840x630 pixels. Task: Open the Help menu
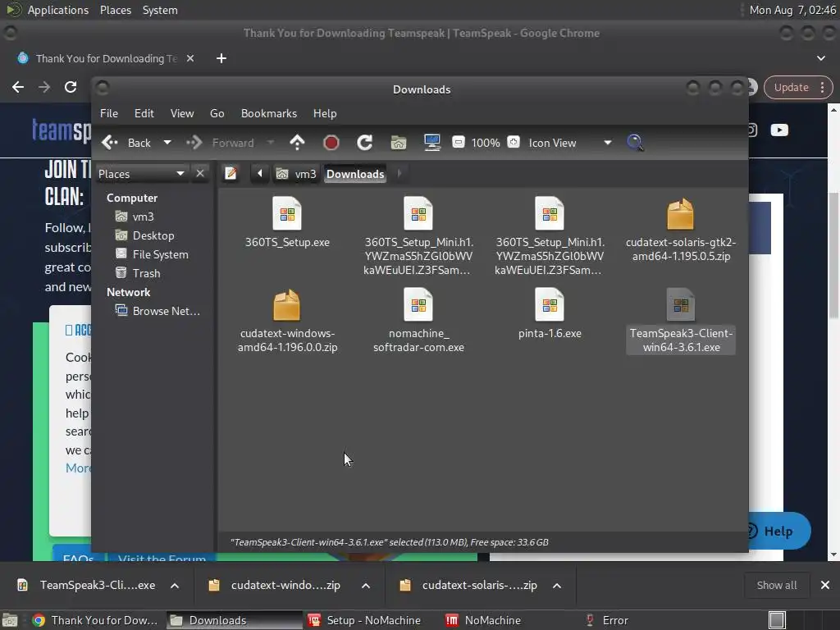(x=325, y=113)
